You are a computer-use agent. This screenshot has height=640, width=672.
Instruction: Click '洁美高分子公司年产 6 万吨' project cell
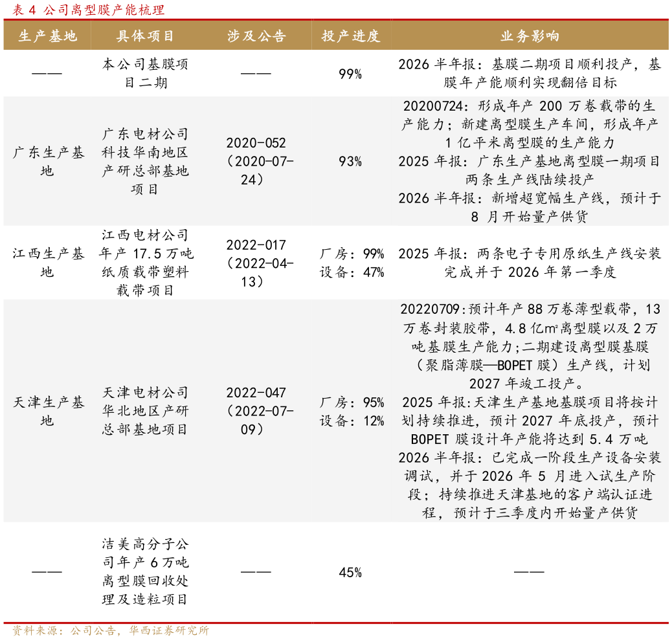(x=145, y=571)
